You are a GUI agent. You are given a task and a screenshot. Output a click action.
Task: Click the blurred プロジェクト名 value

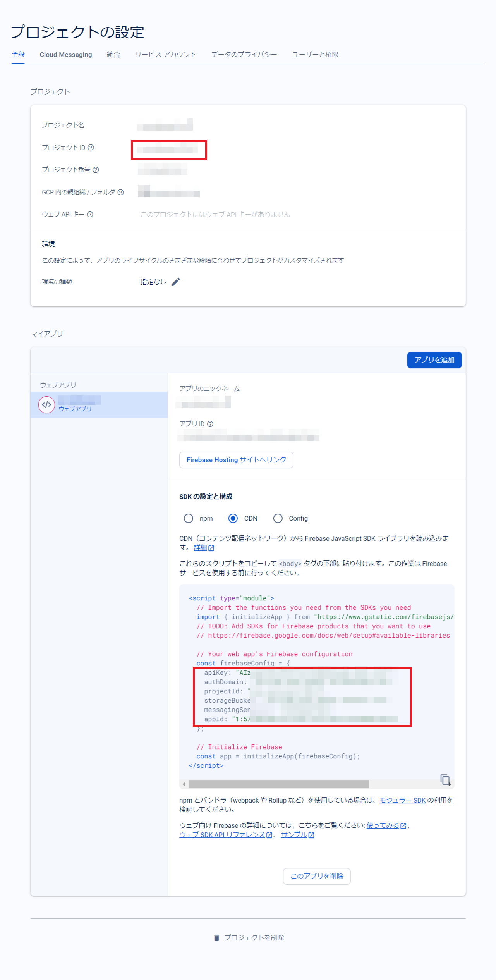tap(165, 125)
